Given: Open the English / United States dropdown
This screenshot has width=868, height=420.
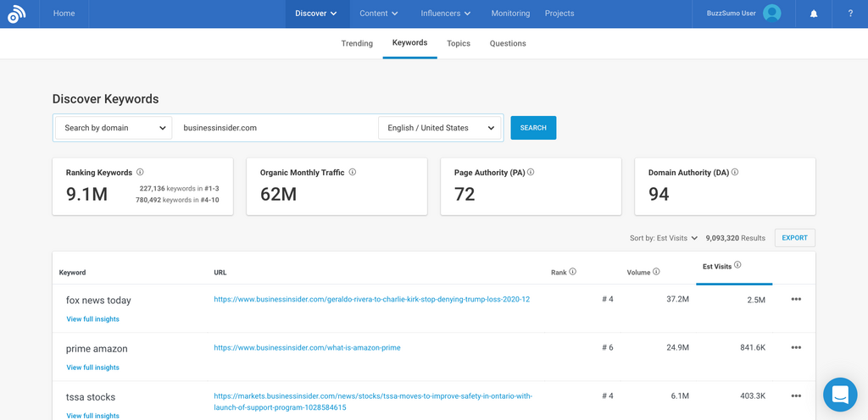Looking at the screenshot, I should point(440,128).
